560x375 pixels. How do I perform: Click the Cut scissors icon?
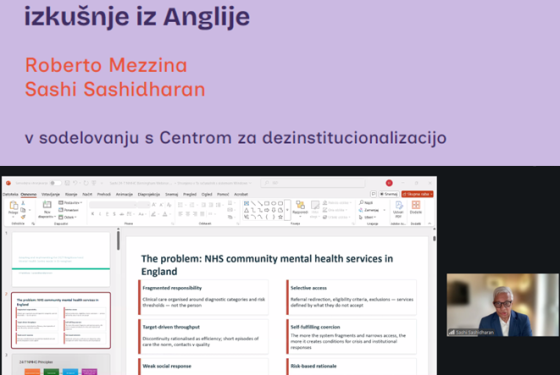(23, 203)
